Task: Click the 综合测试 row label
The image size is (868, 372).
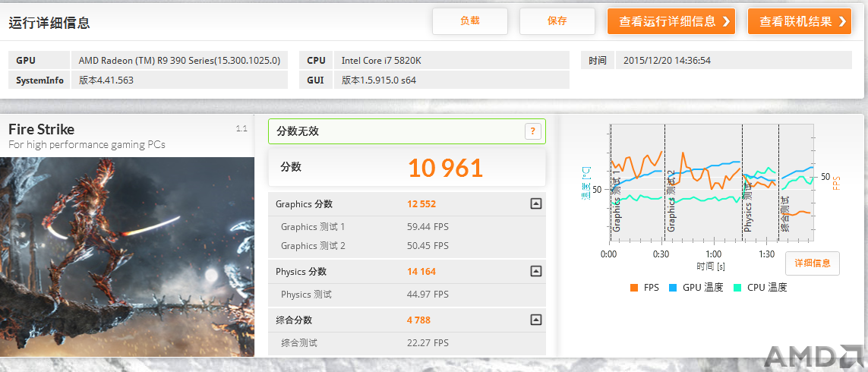Action: (x=299, y=342)
